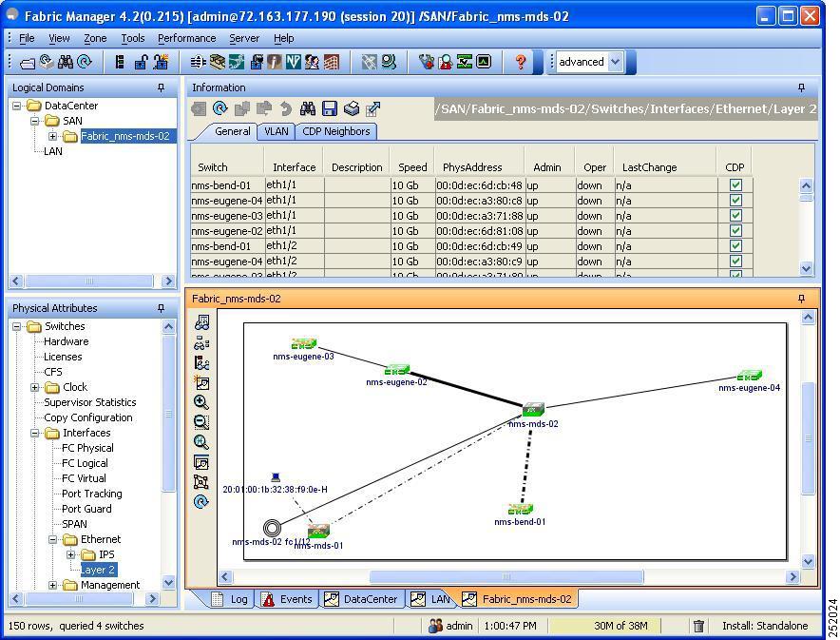Image resolution: width=840 pixels, height=640 pixels.
Task: Toggle CDP checkbox for nms-eugene-04 eth1/1
Action: 735,200
